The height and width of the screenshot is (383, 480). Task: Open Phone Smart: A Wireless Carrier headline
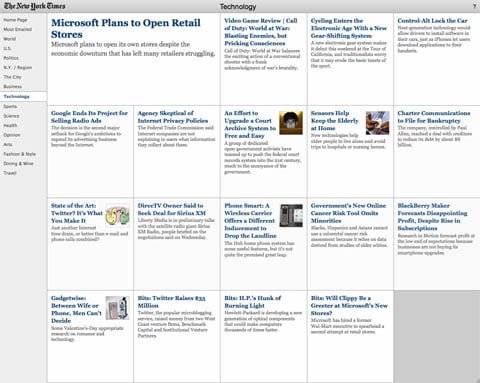250,221
